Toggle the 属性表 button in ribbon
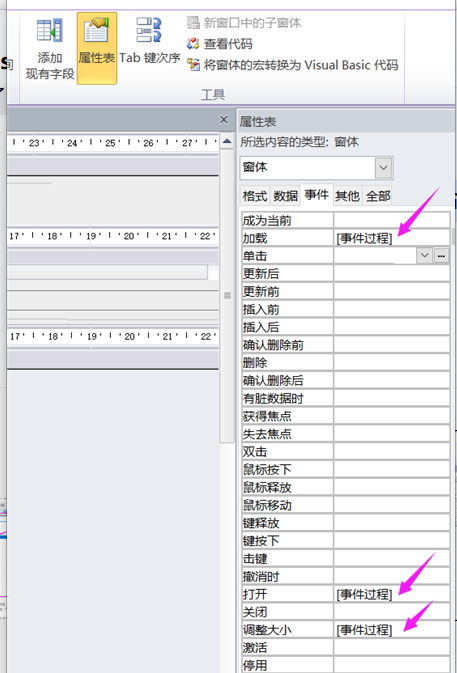 (x=97, y=48)
